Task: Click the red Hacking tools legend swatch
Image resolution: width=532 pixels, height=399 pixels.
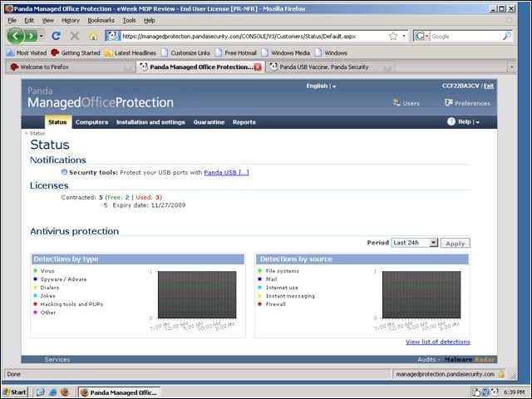Action: 35,303
